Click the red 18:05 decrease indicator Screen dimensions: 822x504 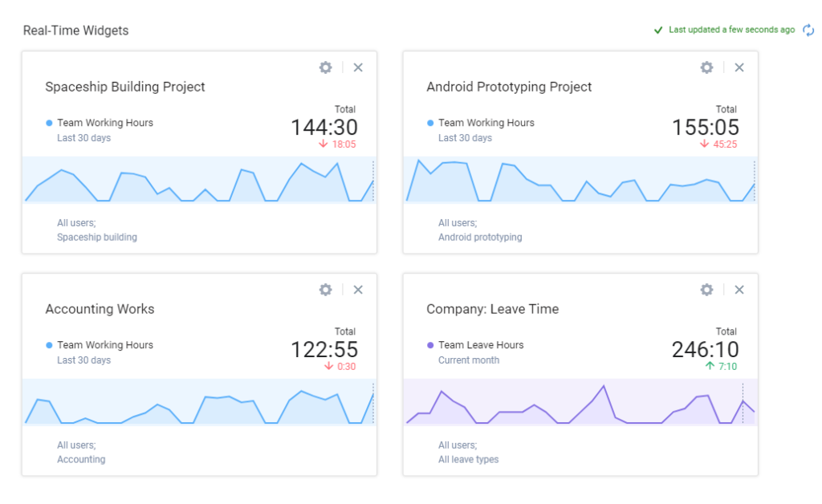coord(338,144)
